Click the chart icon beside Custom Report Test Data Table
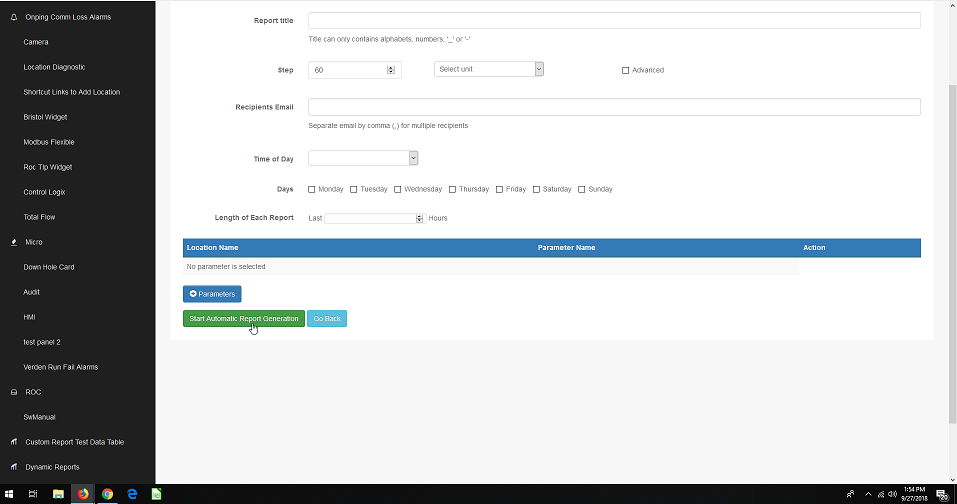 point(14,442)
